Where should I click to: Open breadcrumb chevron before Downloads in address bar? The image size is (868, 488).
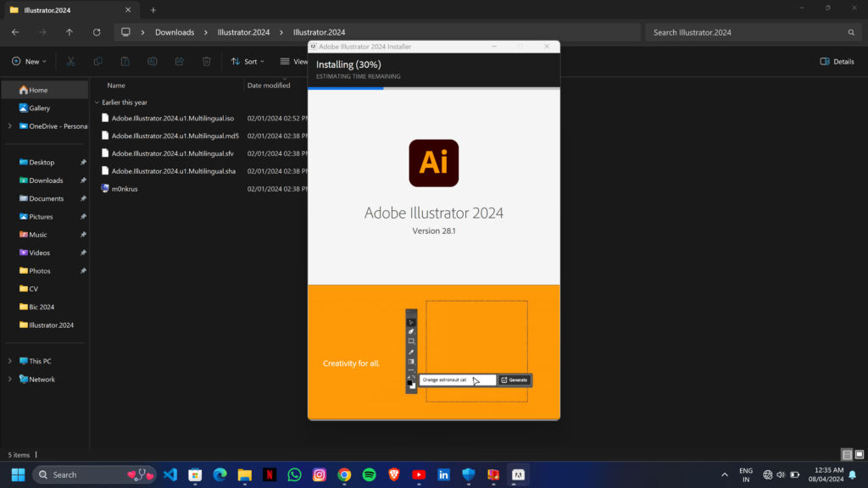[142, 32]
